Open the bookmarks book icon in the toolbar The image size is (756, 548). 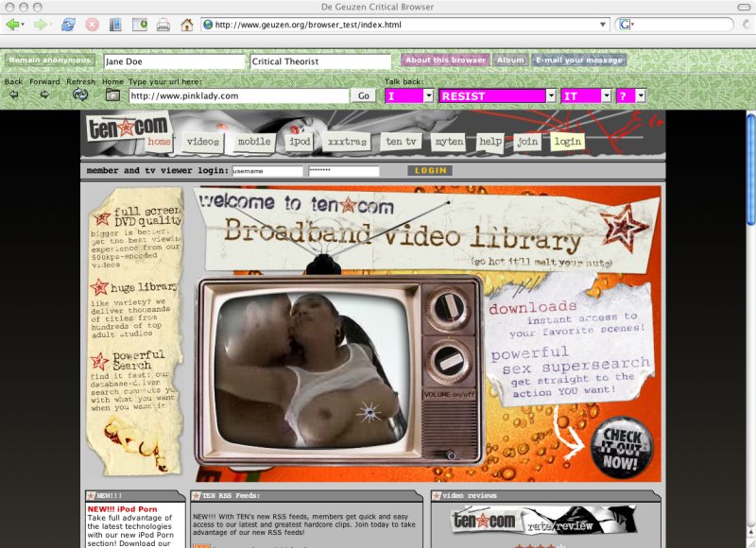(x=115, y=25)
